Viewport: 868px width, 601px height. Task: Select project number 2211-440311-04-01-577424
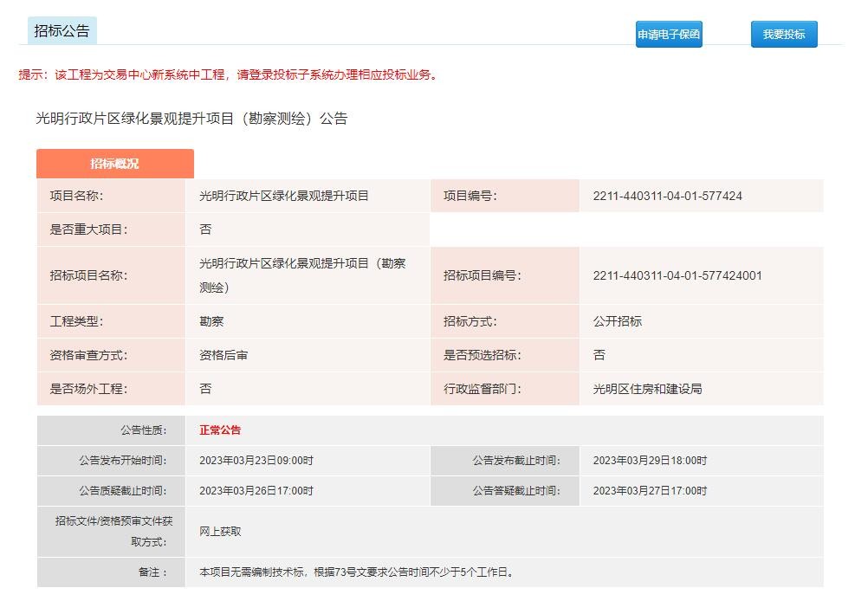[x=667, y=196]
